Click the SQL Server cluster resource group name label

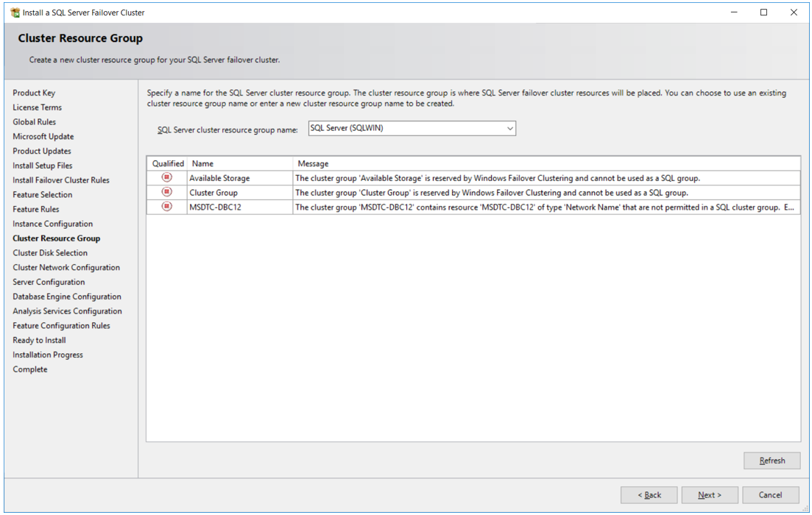coord(228,130)
